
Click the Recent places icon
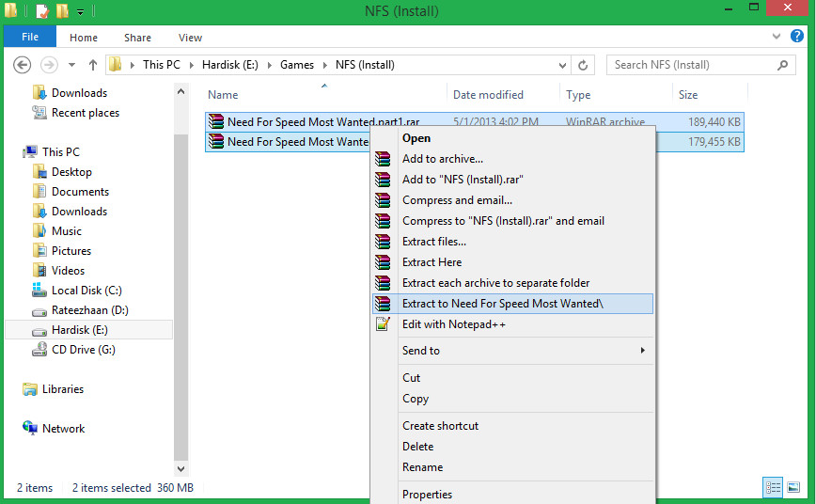39,113
